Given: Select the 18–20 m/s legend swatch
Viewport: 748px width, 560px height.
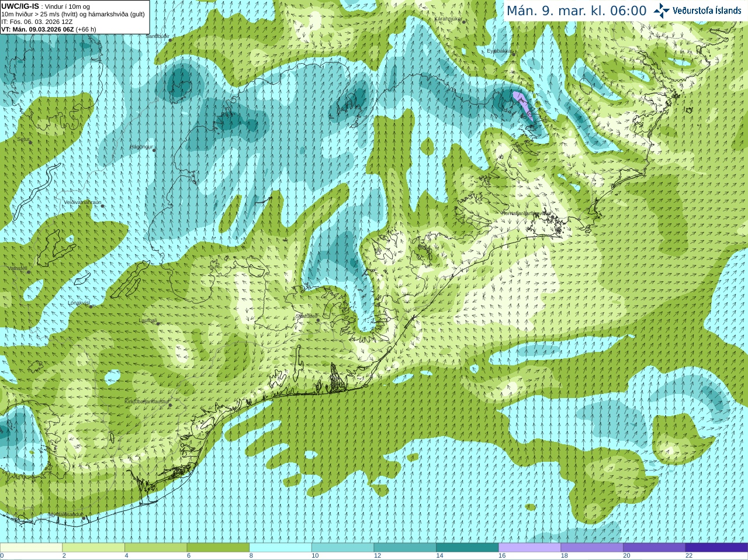Looking at the screenshot, I should pos(592,548).
